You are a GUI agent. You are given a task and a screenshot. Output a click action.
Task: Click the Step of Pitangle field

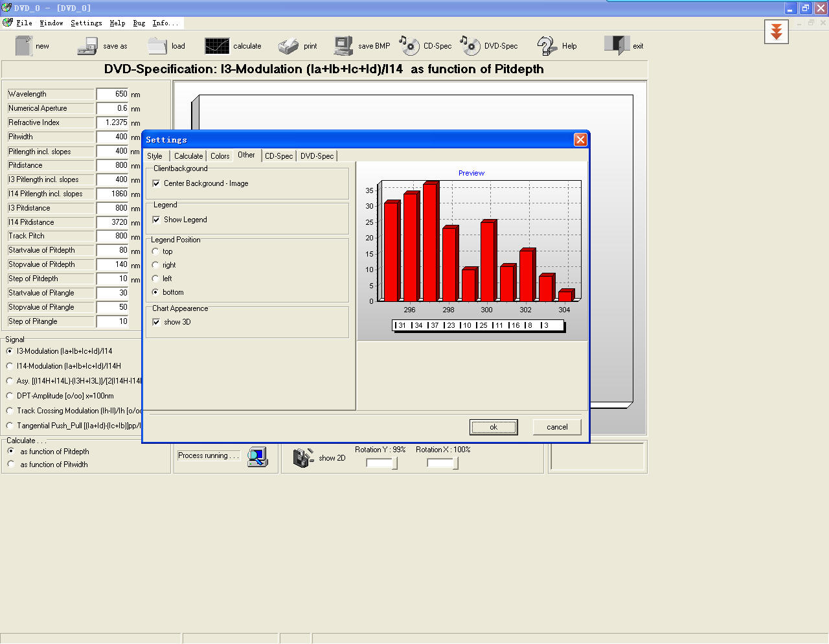(113, 321)
